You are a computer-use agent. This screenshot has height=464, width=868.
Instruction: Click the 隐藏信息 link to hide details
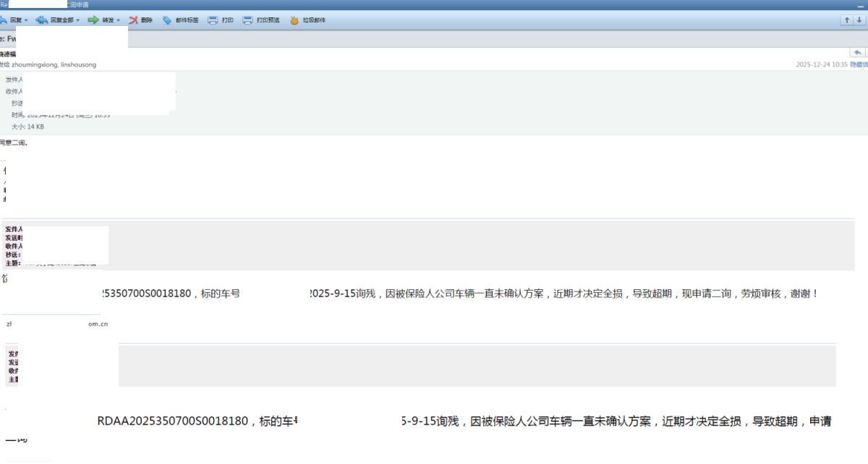pos(859,64)
